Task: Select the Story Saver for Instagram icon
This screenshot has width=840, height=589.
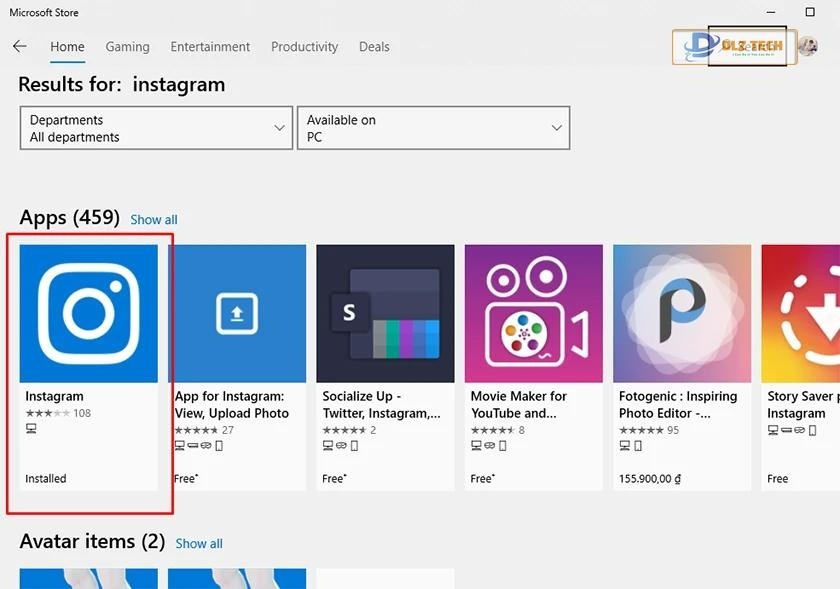Action: coord(810,312)
